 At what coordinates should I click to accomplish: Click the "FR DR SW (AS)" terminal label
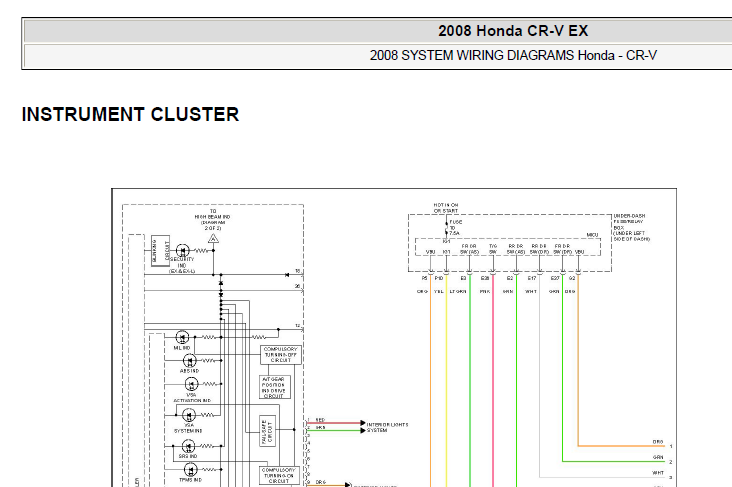point(470,249)
